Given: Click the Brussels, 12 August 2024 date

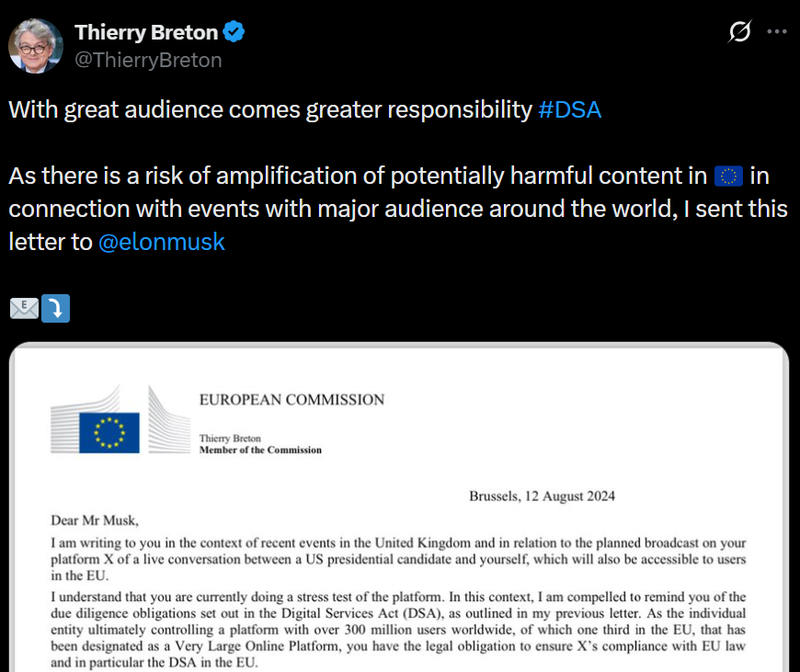Looking at the screenshot, I should 542,496.
